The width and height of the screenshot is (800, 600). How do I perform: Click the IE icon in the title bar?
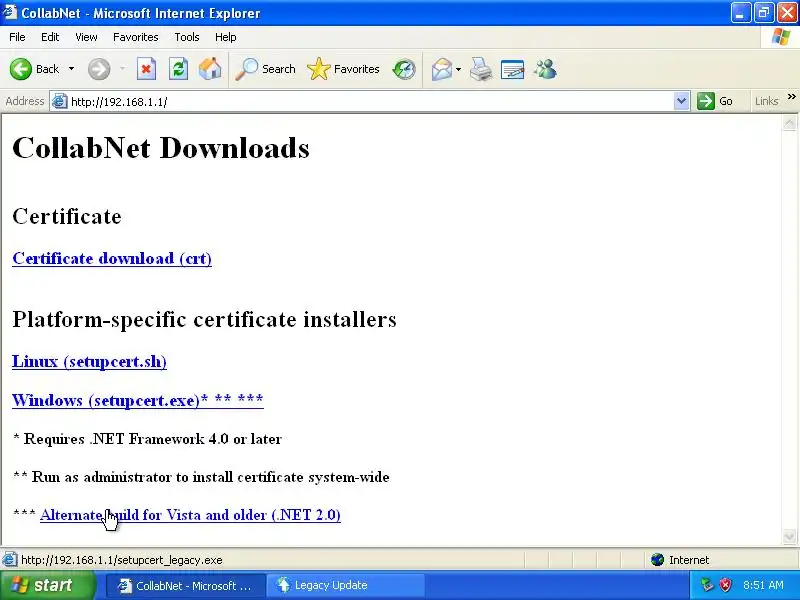coord(10,12)
